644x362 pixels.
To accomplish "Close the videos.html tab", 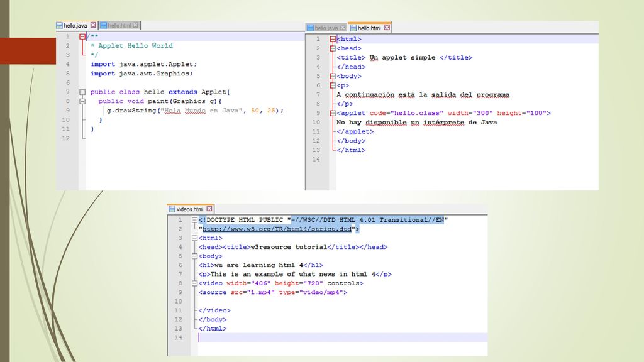I will point(209,209).
